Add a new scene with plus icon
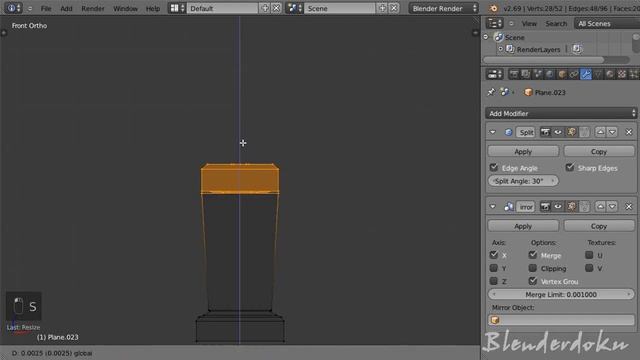The image size is (640, 360). tap(382, 8)
